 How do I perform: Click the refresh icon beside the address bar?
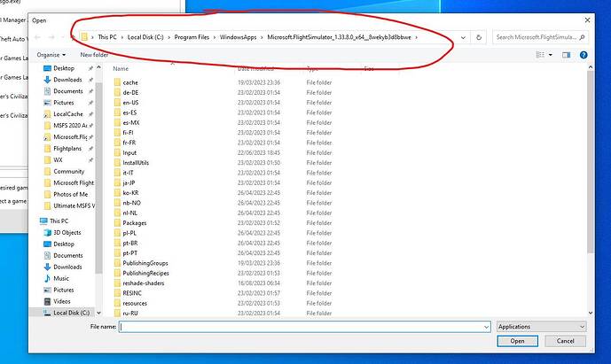click(x=479, y=37)
